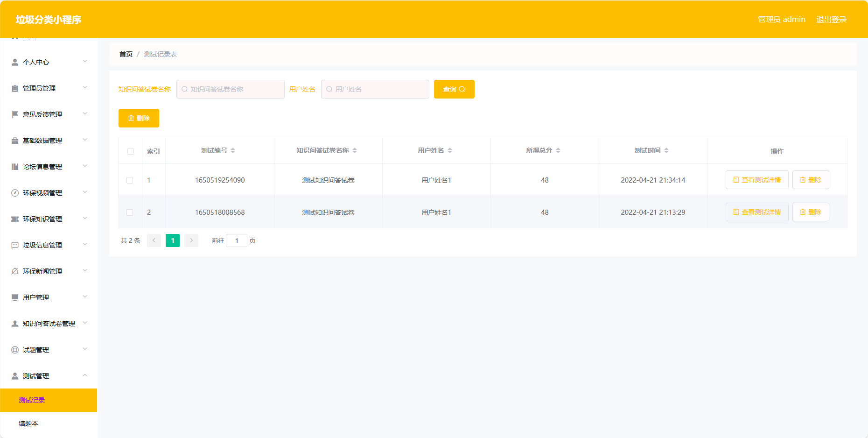Click sort arrows on 知识问答试卷名称 column
This screenshot has width=868, height=438.
(x=355, y=150)
